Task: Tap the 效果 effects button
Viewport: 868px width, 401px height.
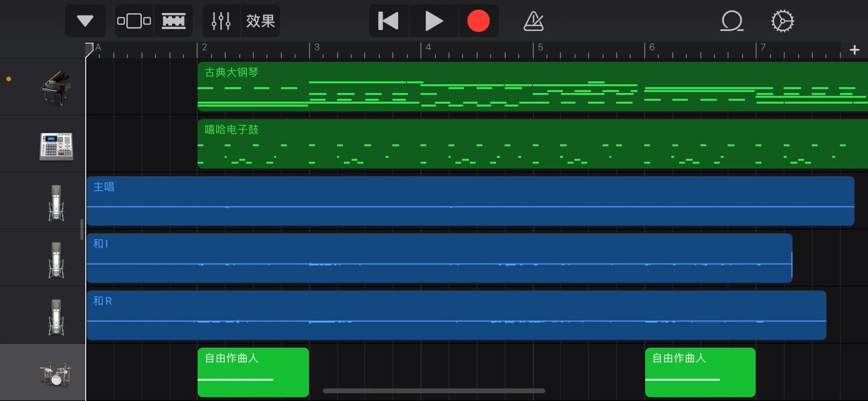Action: click(x=260, y=21)
